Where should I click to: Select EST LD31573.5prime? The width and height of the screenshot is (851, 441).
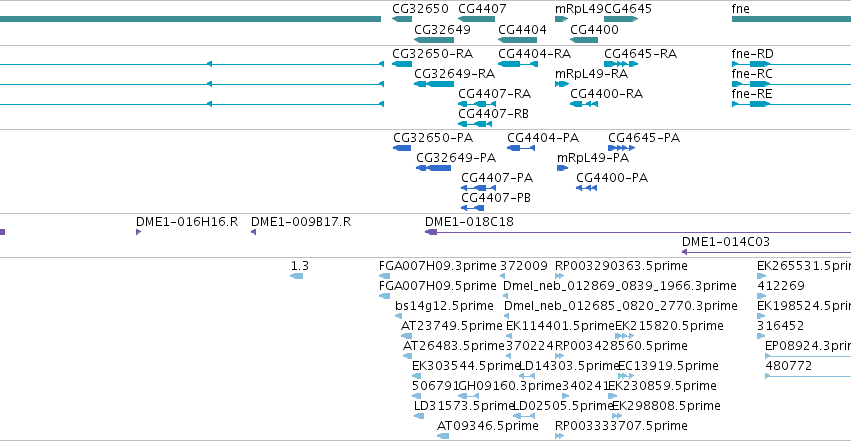tap(419, 417)
